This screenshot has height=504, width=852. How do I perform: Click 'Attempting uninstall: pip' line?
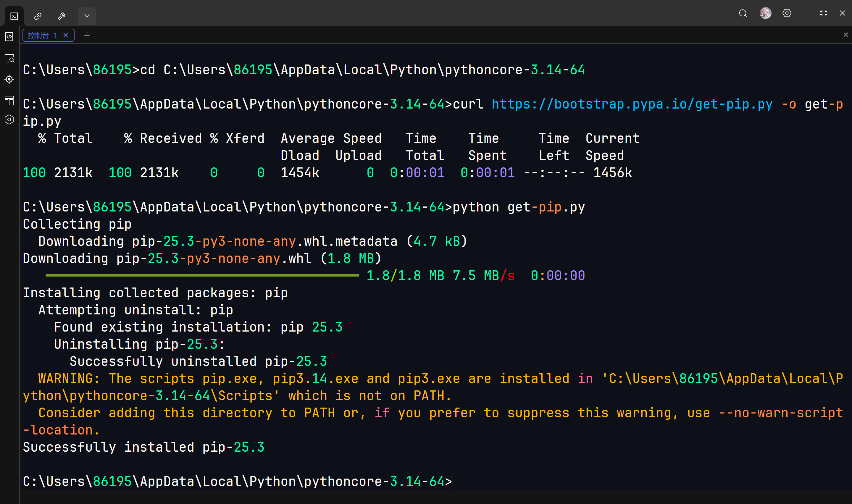(x=136, y=310)
